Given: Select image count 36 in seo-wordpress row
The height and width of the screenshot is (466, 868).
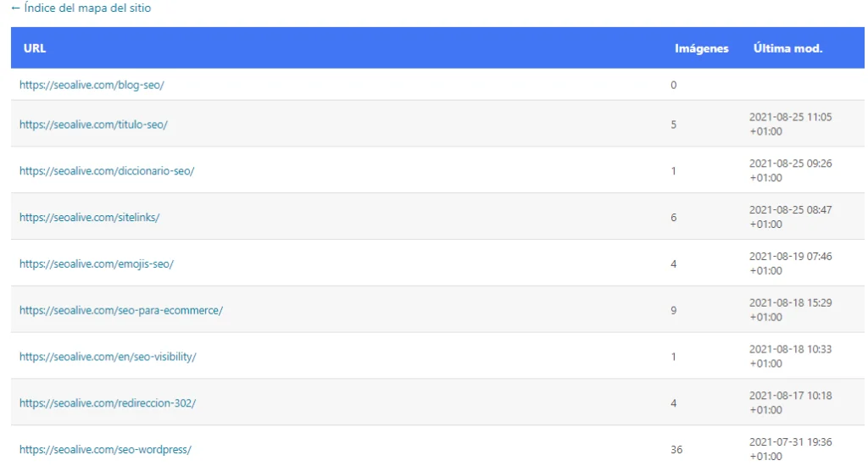Looking at the screenshot, I should click(x=676, y=450).
